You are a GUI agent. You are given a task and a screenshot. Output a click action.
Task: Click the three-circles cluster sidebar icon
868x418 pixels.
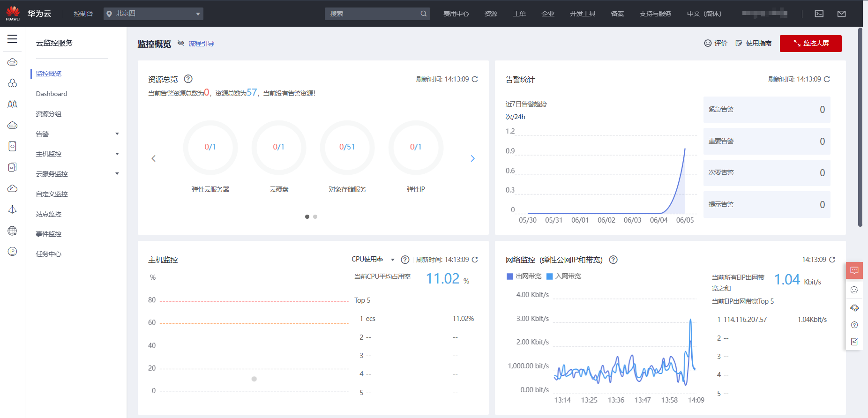[13, 83]
